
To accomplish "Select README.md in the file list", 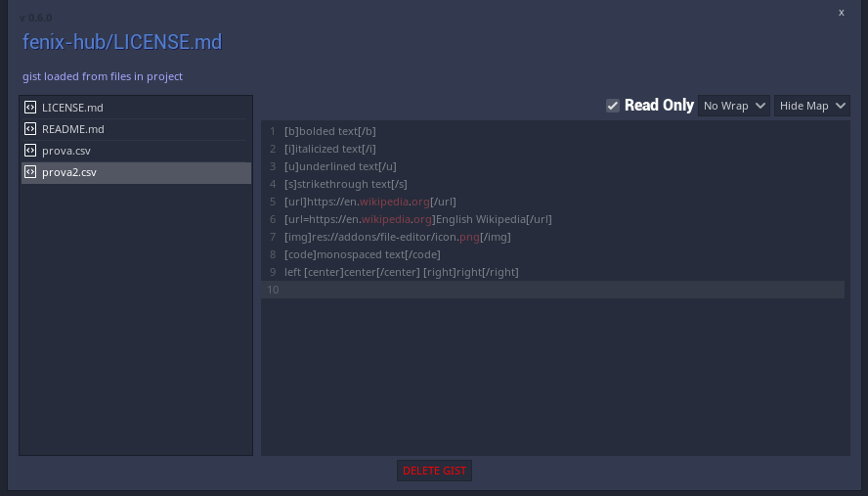I will click(136, 129).
